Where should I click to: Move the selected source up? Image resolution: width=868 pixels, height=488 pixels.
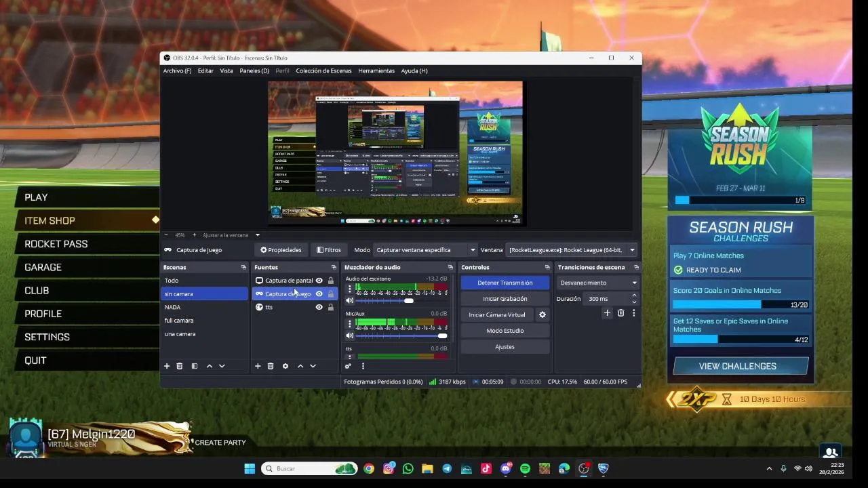point(300,366)
